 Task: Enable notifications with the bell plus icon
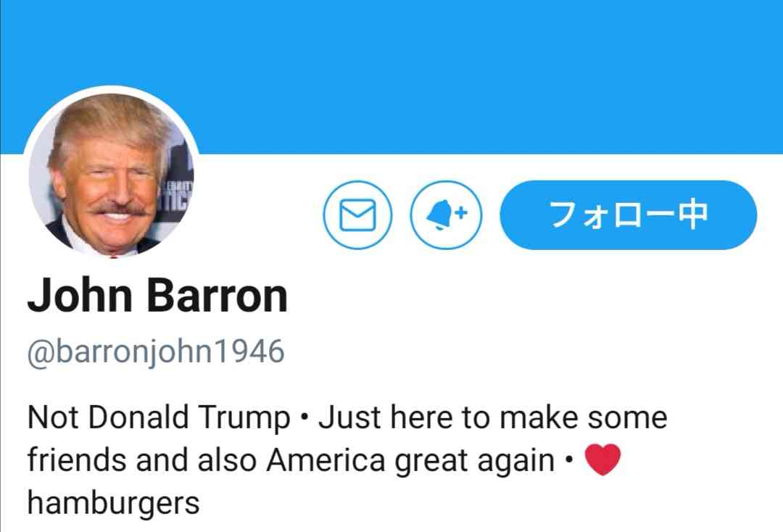coord(446,215)
